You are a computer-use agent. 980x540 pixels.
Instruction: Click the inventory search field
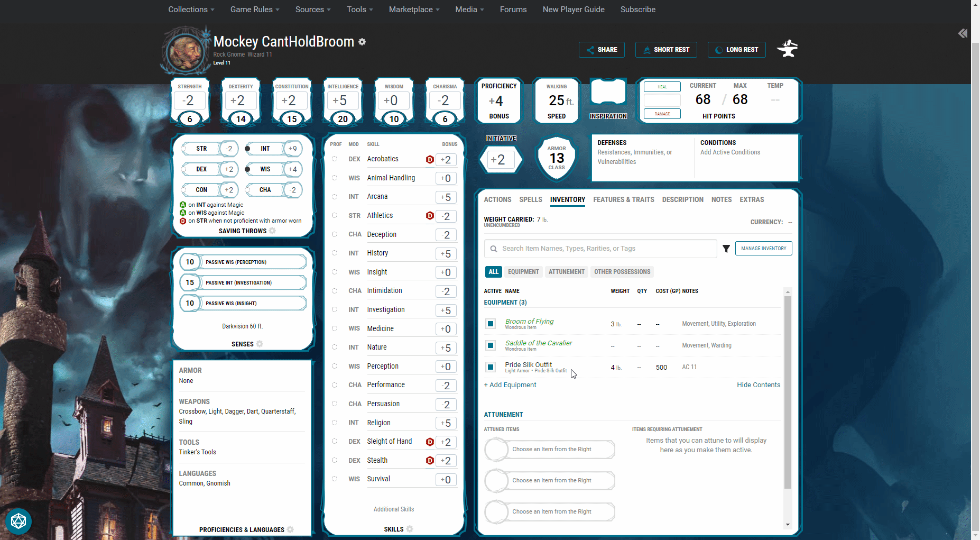click(600, 249)
